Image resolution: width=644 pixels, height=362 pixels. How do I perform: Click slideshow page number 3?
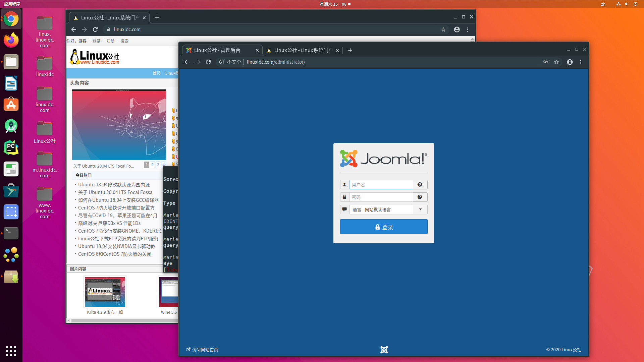click(158, 165)
